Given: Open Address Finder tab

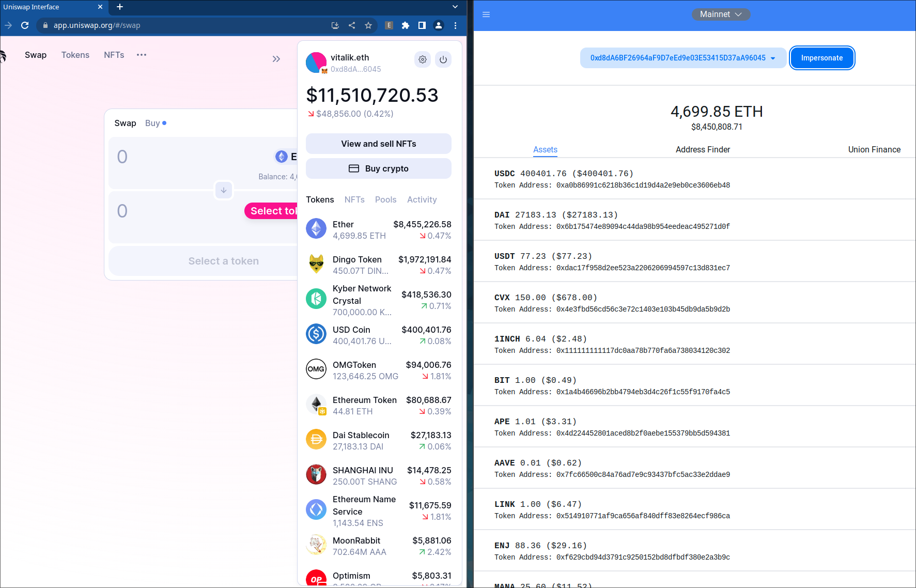Looking at the screenshot, I should (x=703, y=149).
